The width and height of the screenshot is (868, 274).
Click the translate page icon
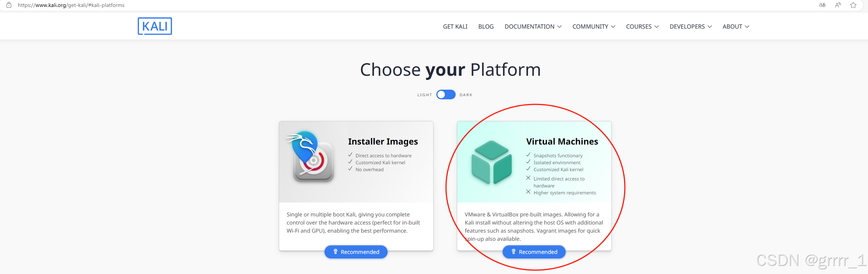(x=822, y=5)
